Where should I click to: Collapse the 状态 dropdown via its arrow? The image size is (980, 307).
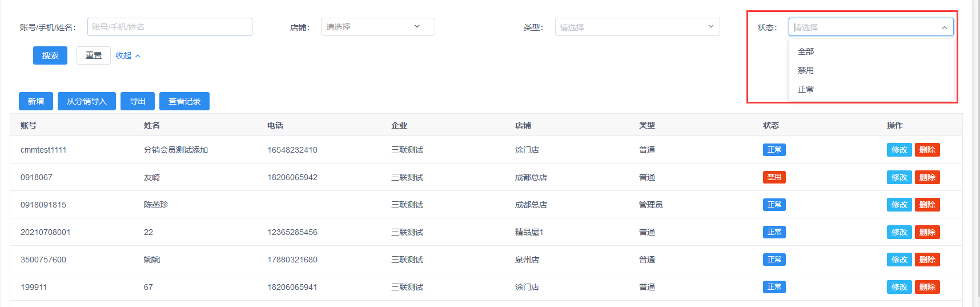[944, 27]
